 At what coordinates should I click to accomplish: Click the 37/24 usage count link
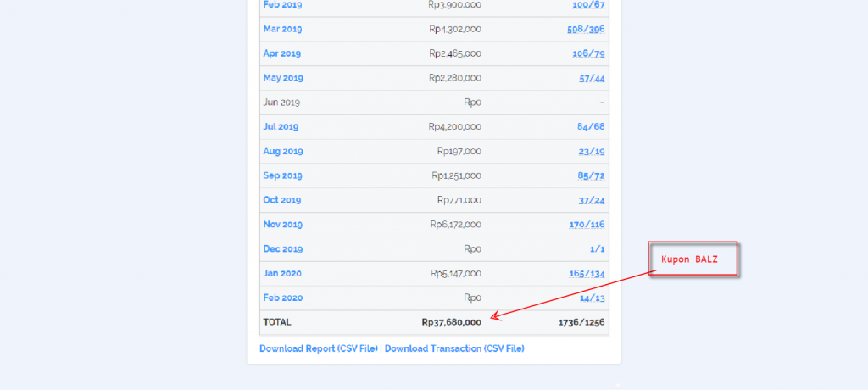592,200
